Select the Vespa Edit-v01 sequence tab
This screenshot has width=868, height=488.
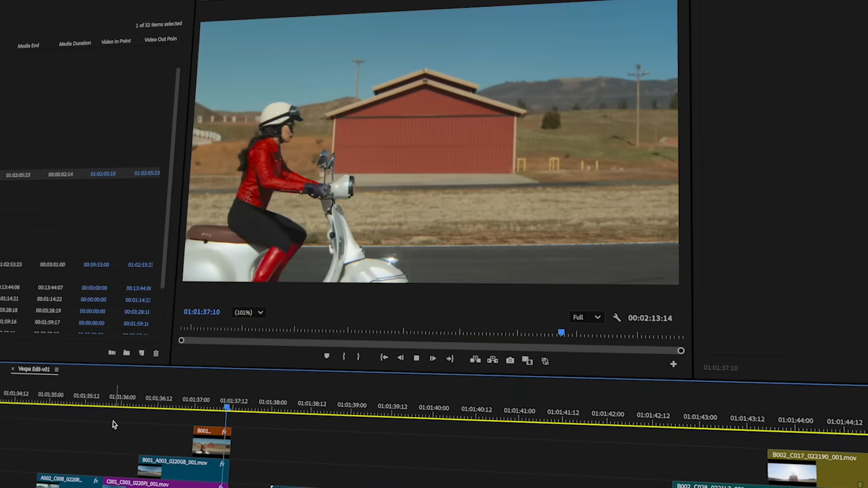click(34, 369)
